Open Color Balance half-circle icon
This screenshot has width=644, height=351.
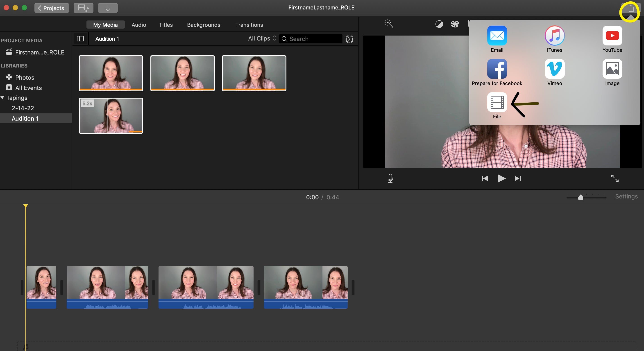439,24
